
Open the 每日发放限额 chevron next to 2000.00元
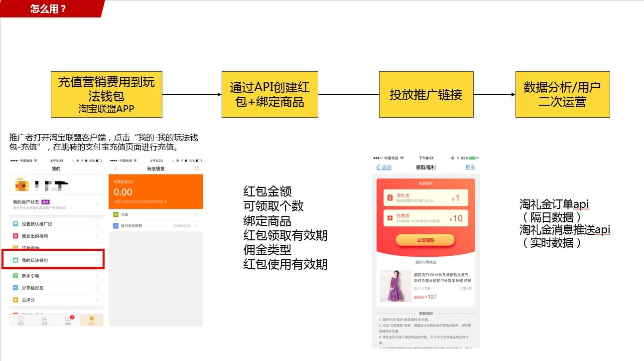196,226
